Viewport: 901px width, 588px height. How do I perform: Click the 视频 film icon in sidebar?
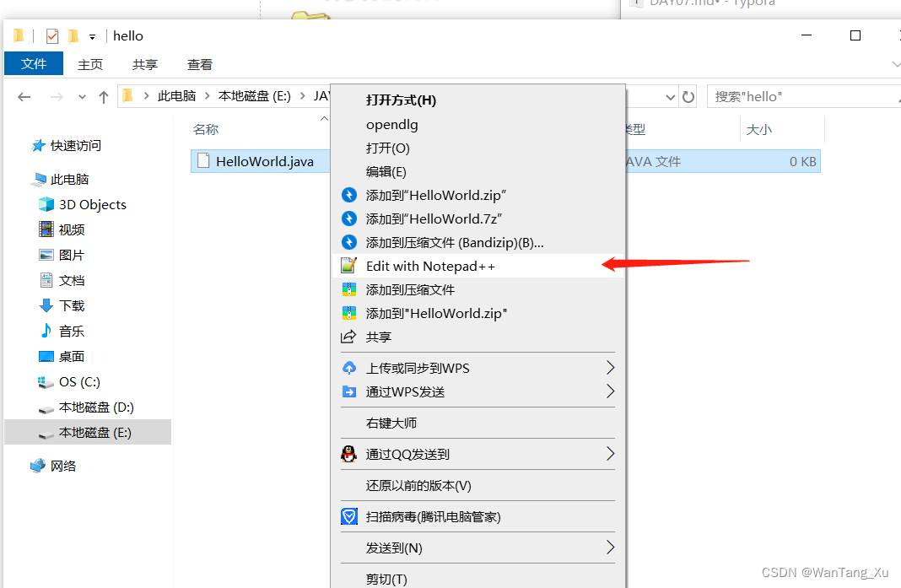[x=46, y=229]
